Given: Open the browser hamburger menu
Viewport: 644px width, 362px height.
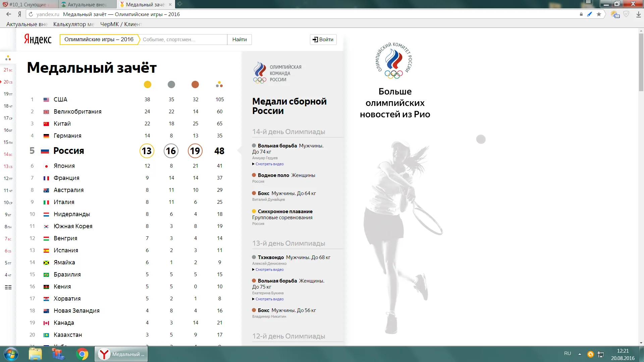Looking at the screenshot, I should (x=588, y=3).
